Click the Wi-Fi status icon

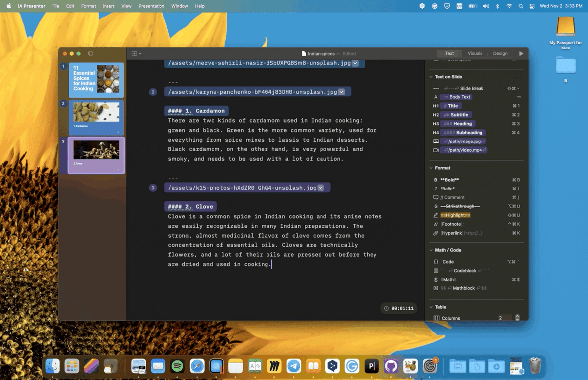[x=509, y=6]
